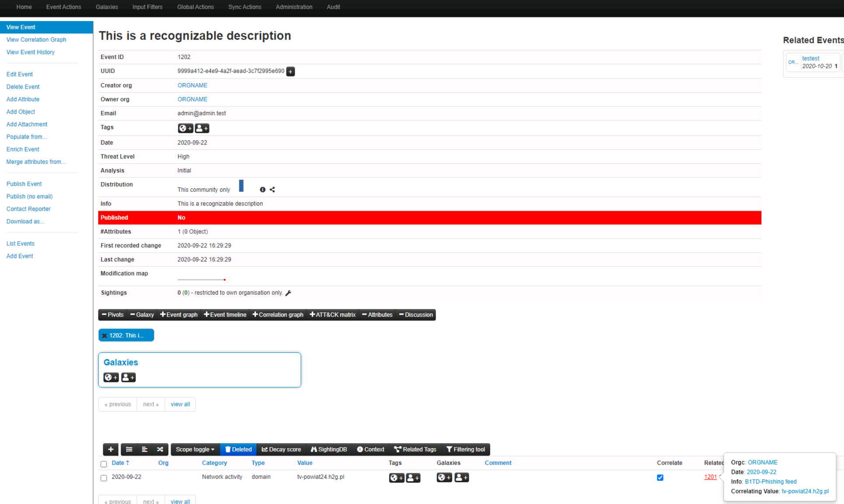Open related event 1201 link
844x504 pixels.
click(x=710, y=477)
